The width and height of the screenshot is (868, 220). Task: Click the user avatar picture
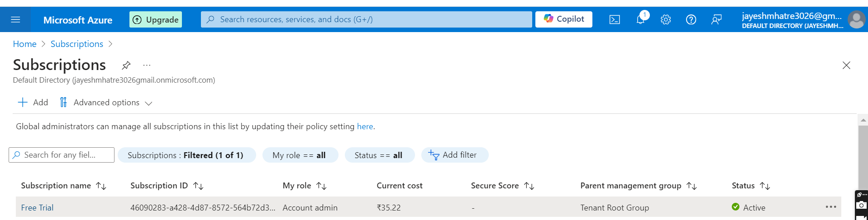856,19
